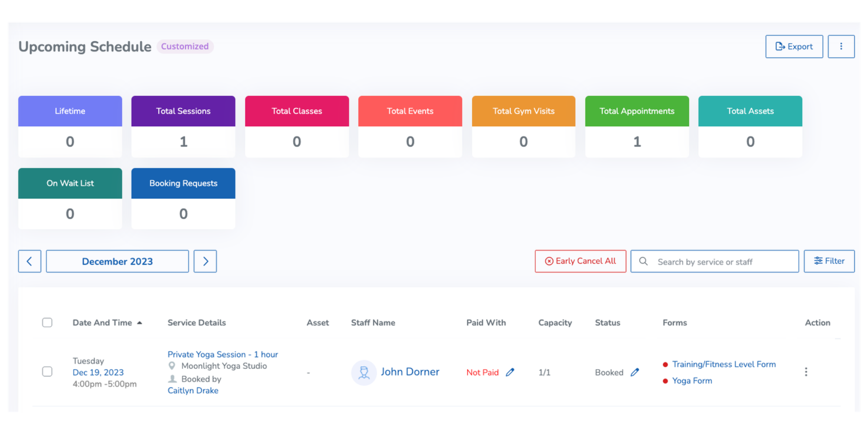Open the top-right three-dot options menu

point(841,46)
